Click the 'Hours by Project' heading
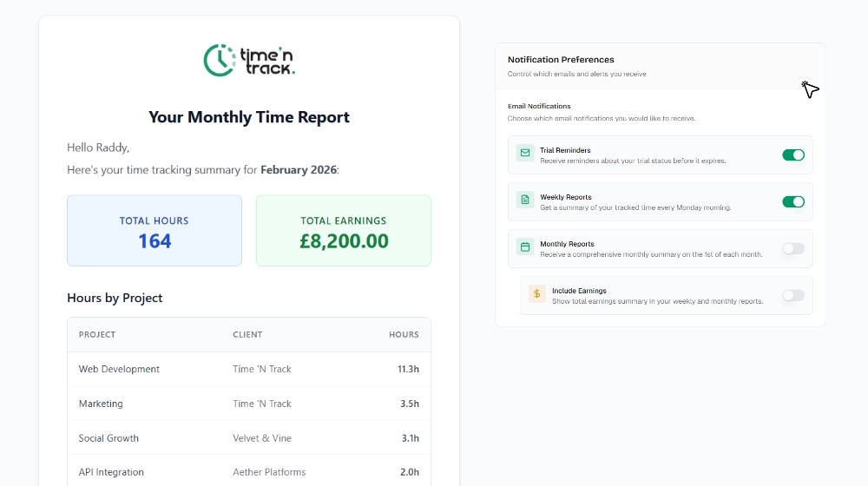Viewport: 868px width, 486px height. click(115, 298)
